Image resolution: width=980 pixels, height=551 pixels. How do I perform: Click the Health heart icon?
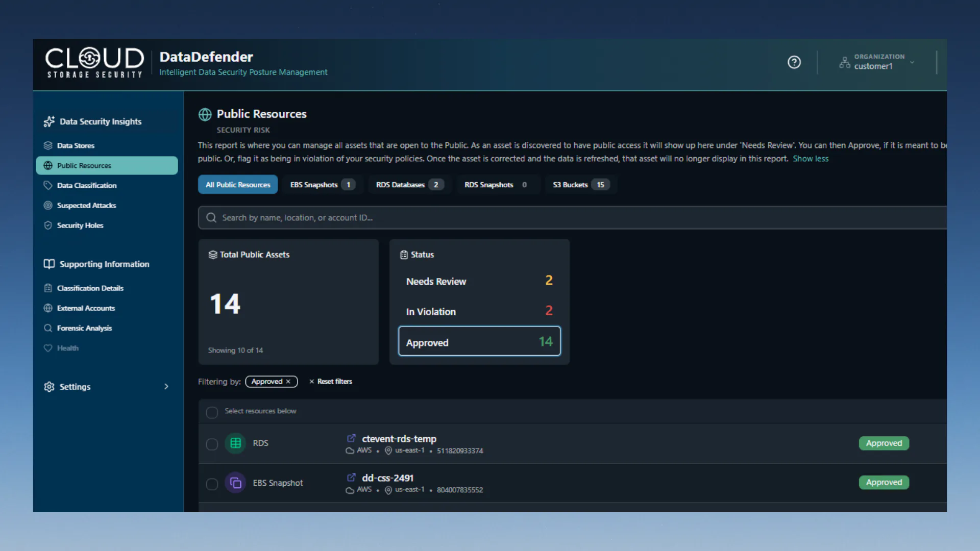48,348
